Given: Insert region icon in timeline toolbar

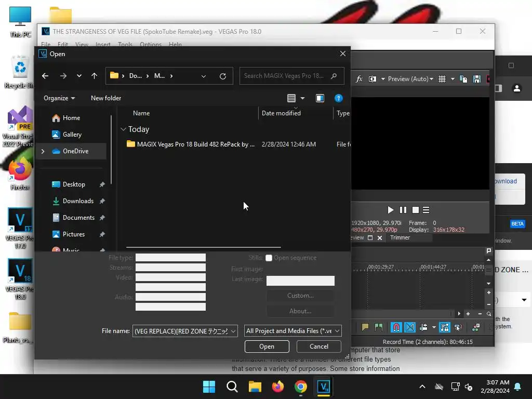Looking at the screenshot, I should click(x=378, y=327).
